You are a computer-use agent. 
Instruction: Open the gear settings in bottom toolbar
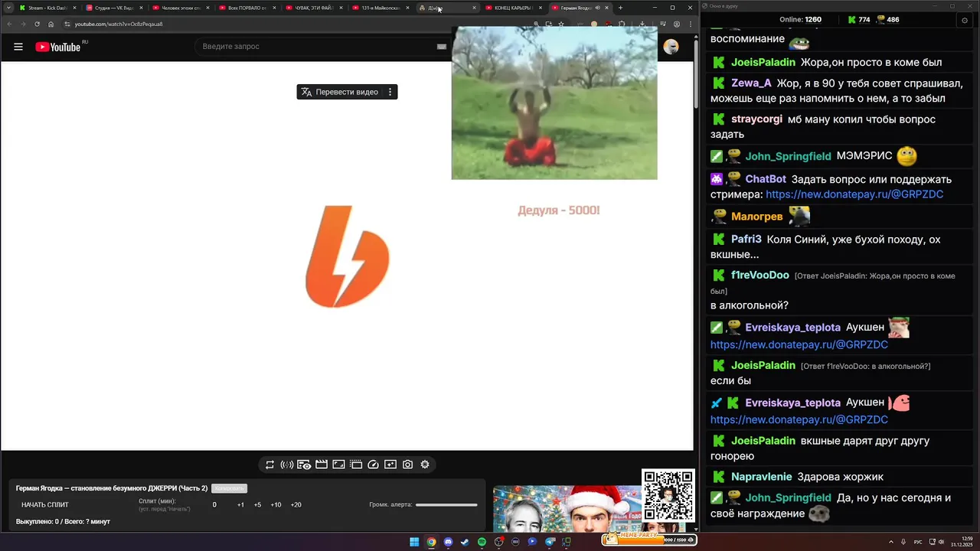pyautogui.click(x=425, y=465)
